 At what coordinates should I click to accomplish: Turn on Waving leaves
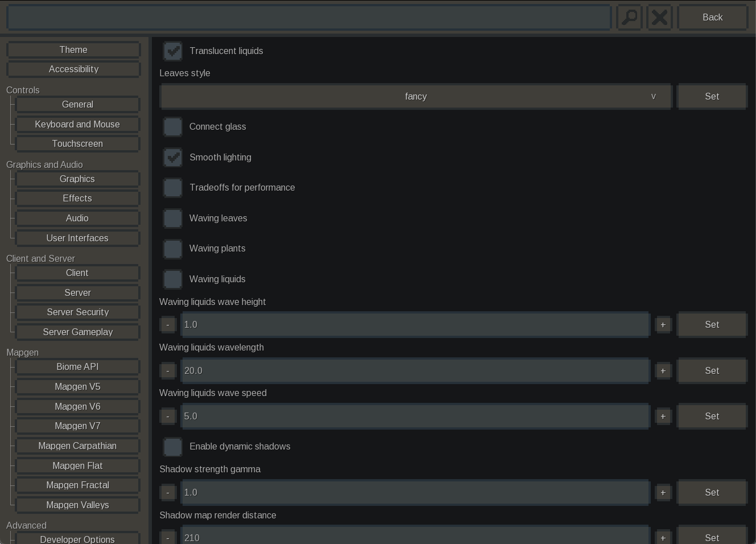click(x=173, y=219)
